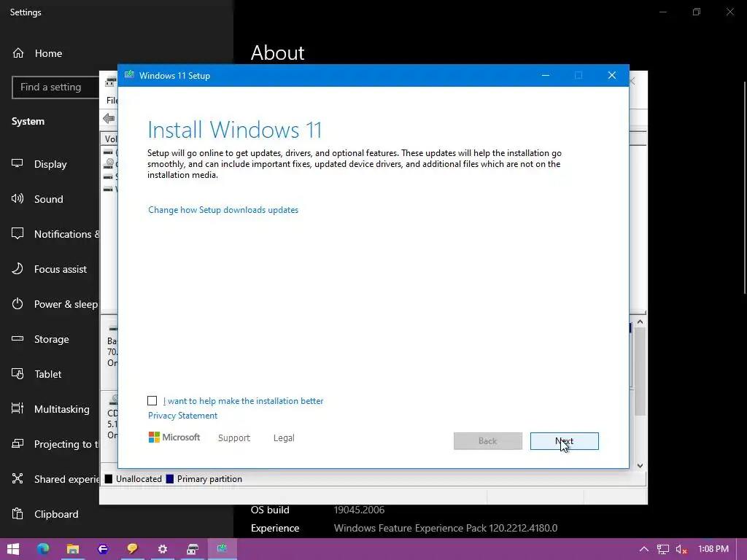Click the Sound speaker icon in sidebar

tap(18, 198)
